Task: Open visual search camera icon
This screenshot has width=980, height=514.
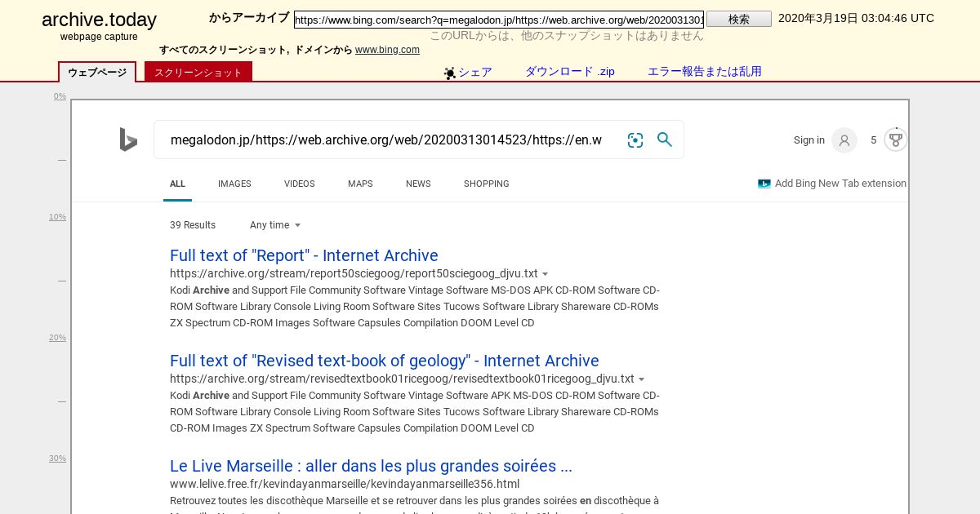Action: point(635,140)
